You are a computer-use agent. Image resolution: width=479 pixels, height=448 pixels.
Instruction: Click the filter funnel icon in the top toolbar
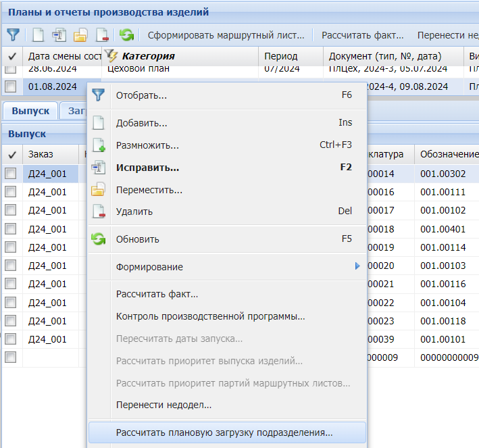pos(12,34)
